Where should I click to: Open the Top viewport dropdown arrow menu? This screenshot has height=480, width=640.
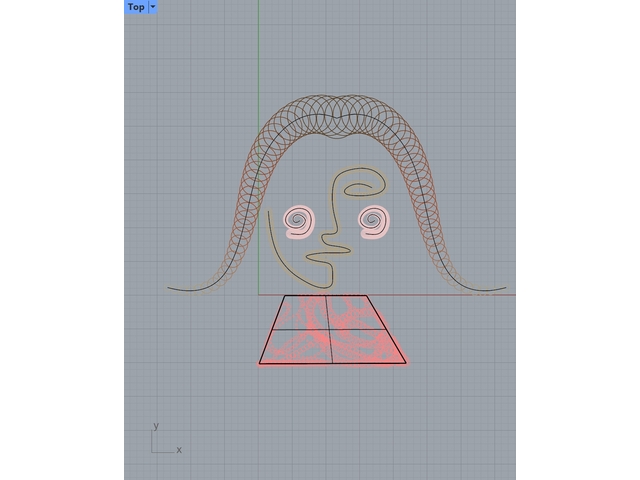pyautogui.click(x=153, y=7)
